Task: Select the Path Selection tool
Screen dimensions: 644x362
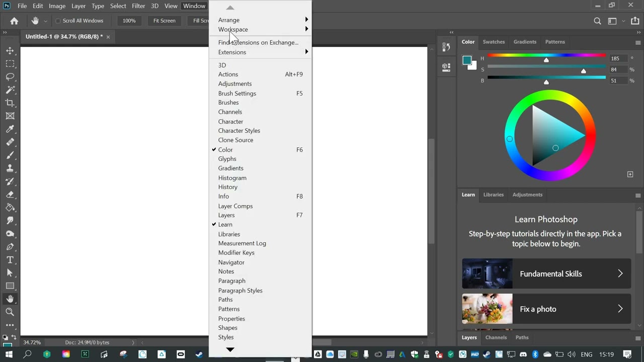Action: (x=10, y=273)
